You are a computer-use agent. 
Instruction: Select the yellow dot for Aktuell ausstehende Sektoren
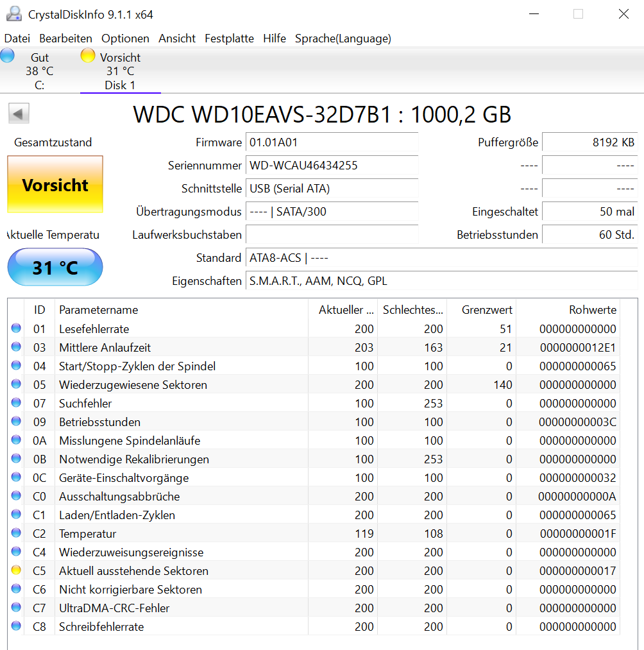pyautogui.click(x=16, y=570)
